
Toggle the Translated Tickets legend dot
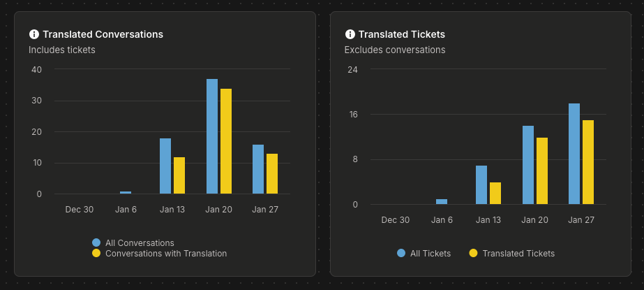tap(473, 254)
